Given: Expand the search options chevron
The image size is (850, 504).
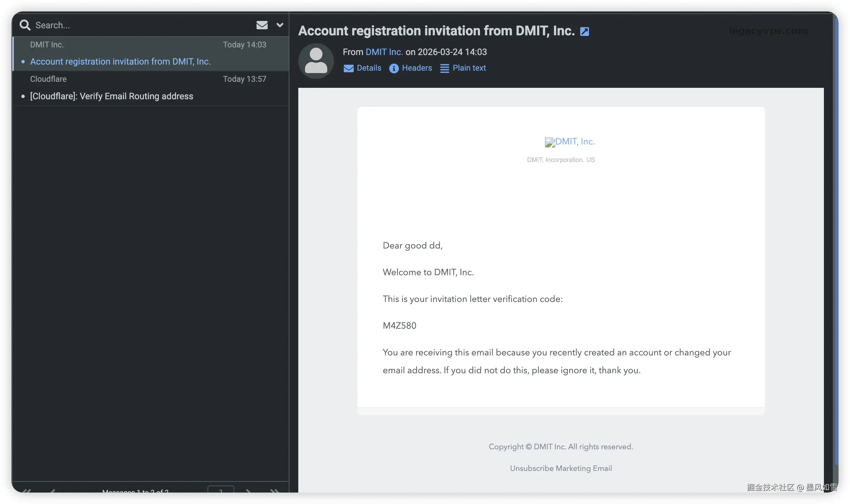Looking at the screenshot, I should 280,25.
